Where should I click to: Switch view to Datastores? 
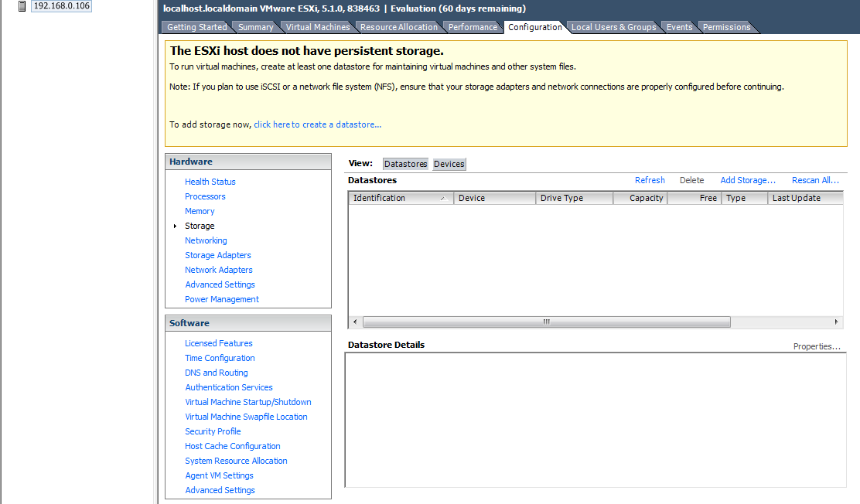tap(405, 164)
